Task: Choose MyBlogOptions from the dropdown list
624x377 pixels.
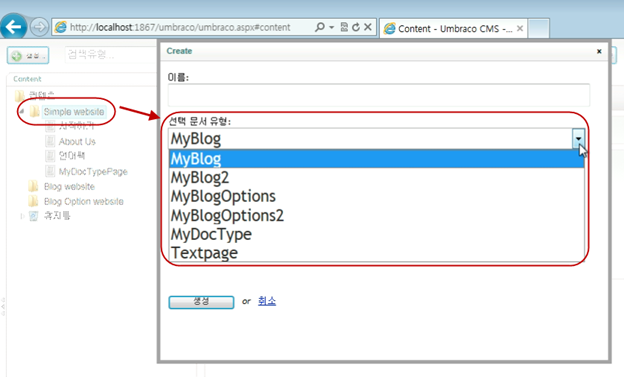Action: tap(376, 196)
